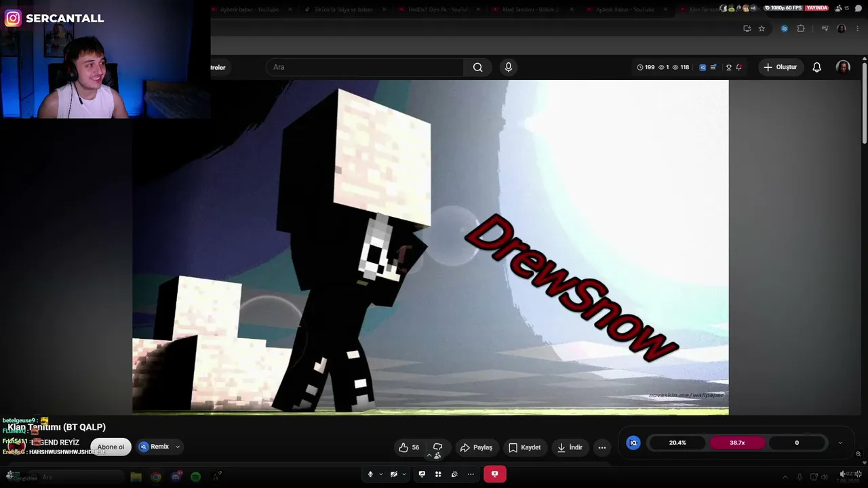Open Discord from the taskbar
Viewport: 868px width, 488px height.
176,477
